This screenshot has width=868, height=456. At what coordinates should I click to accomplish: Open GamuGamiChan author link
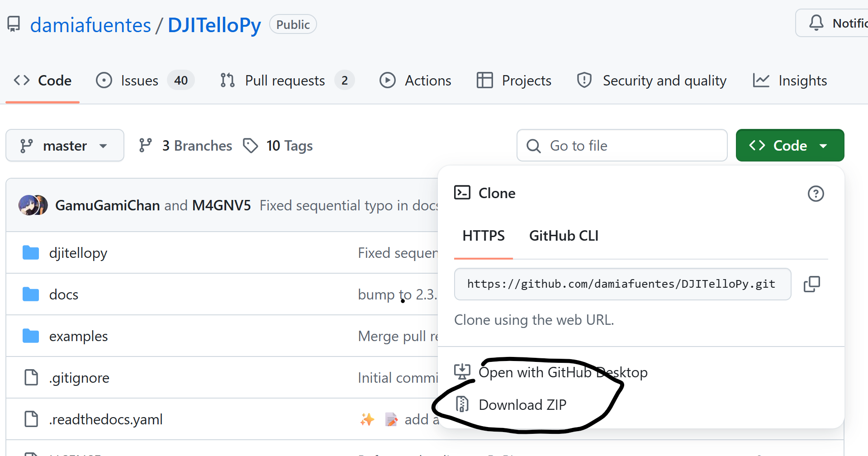pyautogui.click(x=107, y=205)
